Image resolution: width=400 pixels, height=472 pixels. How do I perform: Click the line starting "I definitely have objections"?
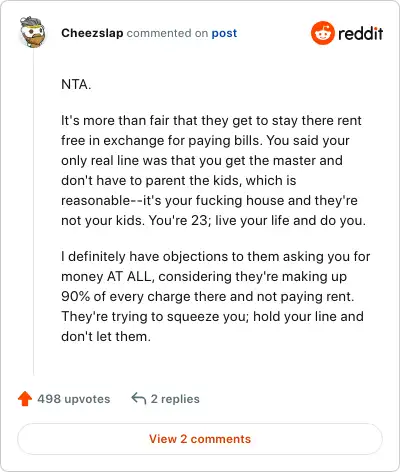pos(216,257)
